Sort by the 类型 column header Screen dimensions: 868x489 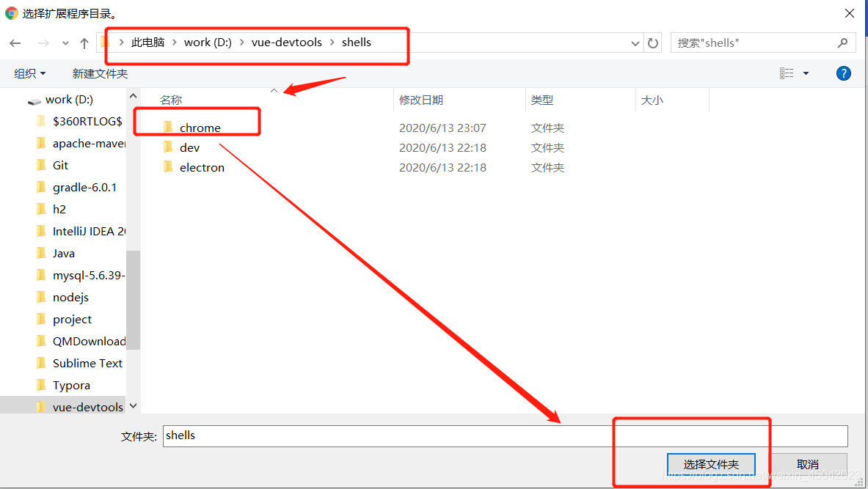(542, 100)
